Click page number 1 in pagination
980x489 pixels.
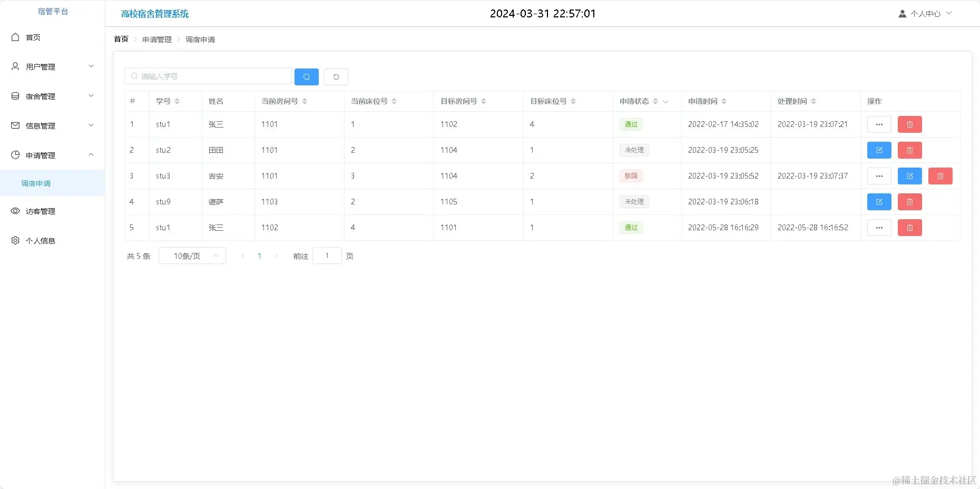click(x=259, y=256)
